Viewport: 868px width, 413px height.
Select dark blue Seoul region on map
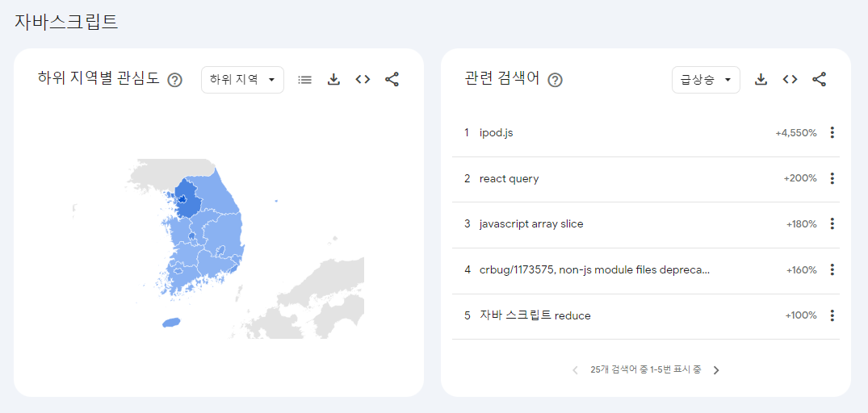pyautogui.click(x=181, y=198)
